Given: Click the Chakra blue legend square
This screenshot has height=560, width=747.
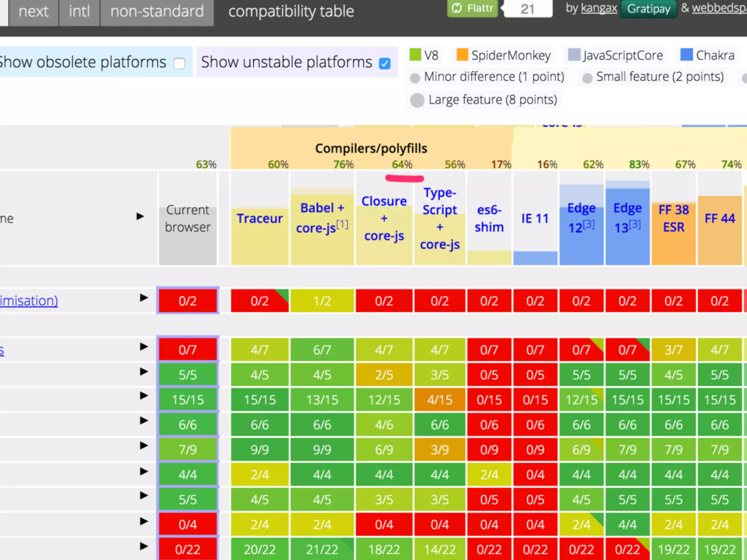Looking at the screenshot, I should (x=686, y=55).
